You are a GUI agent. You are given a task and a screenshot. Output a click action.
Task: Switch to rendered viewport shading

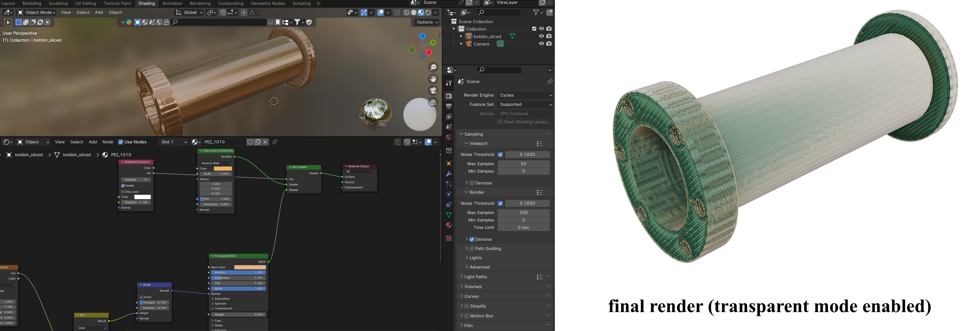[x=428, y=13]
